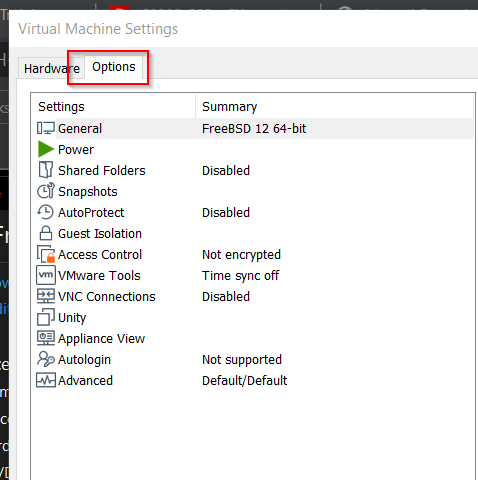Click the Access Control lock icon
The height and width of the screenshot is (480, 478).
(46, 254)
